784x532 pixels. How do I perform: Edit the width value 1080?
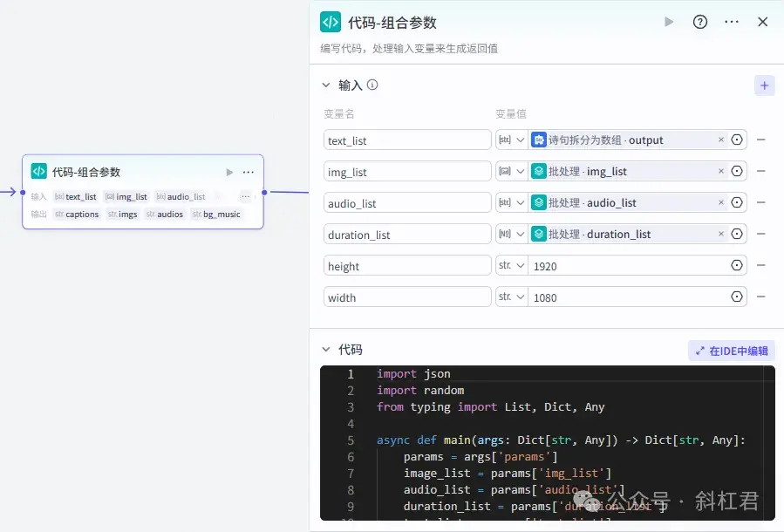[629, 297]
